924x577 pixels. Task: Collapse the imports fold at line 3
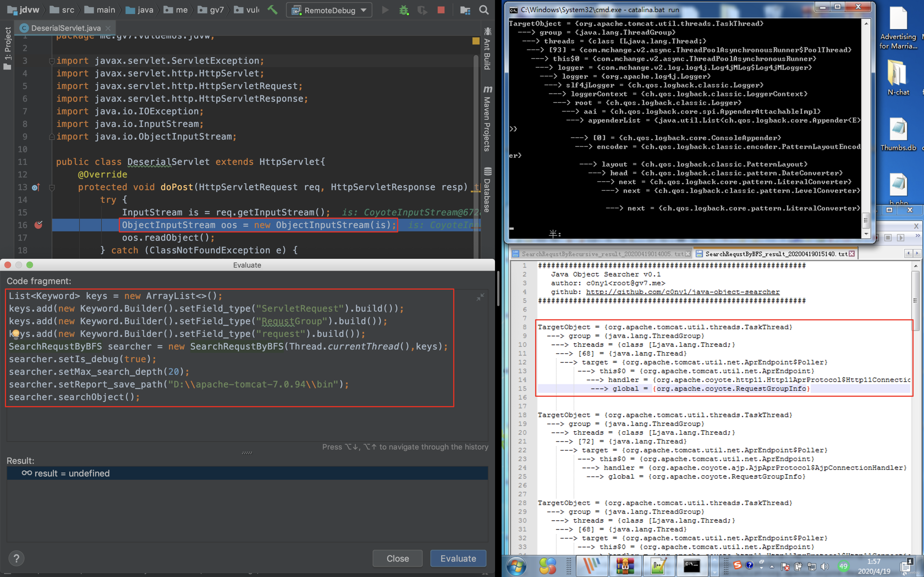(52, 61)
